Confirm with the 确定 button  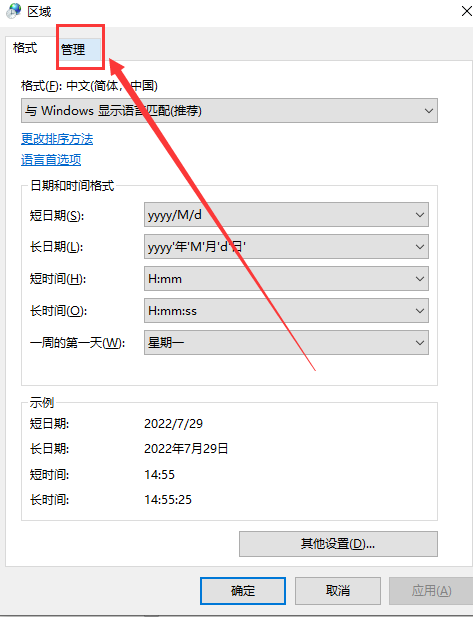(x=243, y=591)
